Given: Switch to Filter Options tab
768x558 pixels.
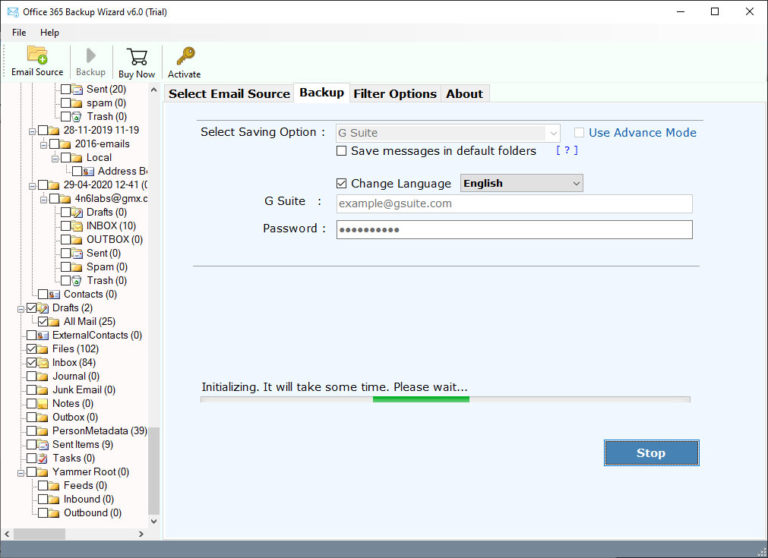Looking at the screenshot, I should tap(395, 94).
